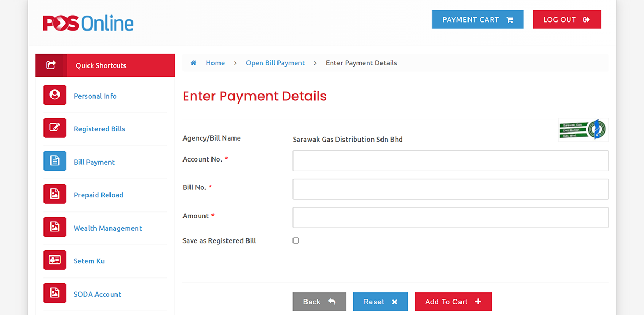Open Bill Payment breadcrumb link
This screenshot has height=315, width=644.
[275, 63]
